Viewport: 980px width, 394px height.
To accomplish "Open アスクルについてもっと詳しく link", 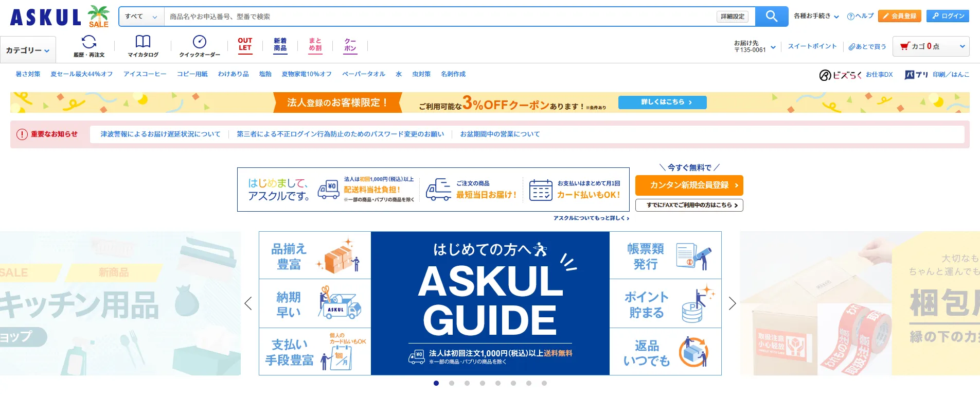I will [591, 218].
